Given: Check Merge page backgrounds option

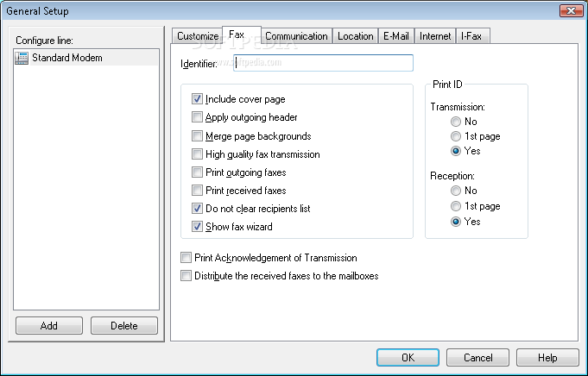Looking at the screenshot, I should (197, 135).
